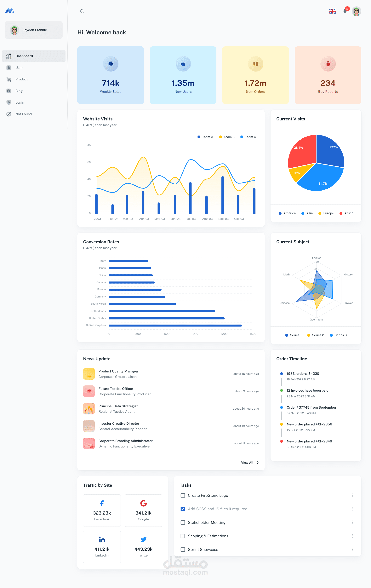
Task: Expand the View All arrow in News Update
Action: click(258, 463)
